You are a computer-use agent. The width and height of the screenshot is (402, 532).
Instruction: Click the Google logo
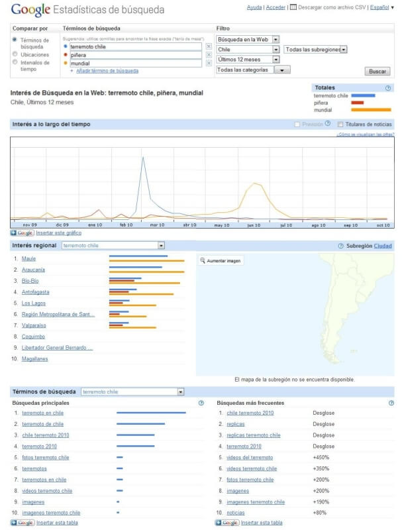[30, 10]
